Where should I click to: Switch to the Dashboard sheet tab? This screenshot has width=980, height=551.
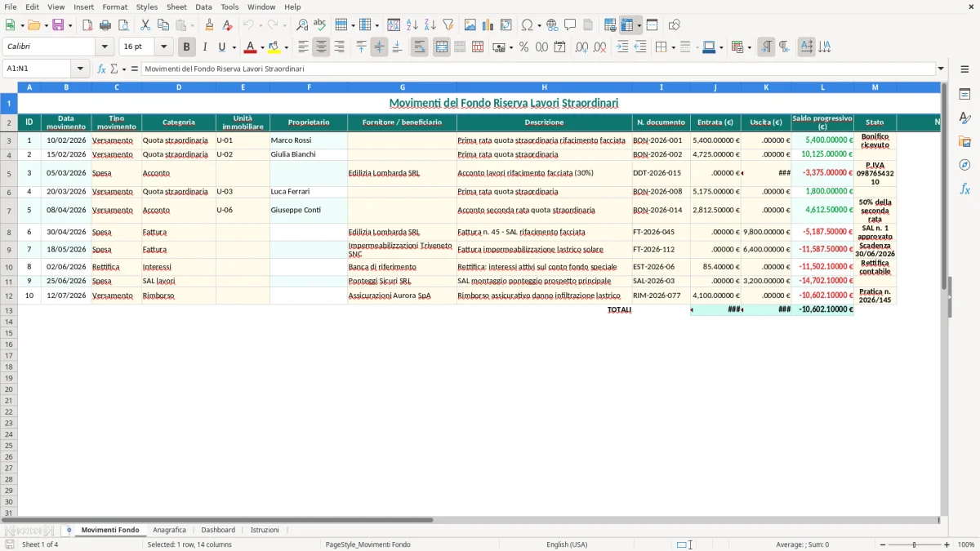[x=218, y=530]
